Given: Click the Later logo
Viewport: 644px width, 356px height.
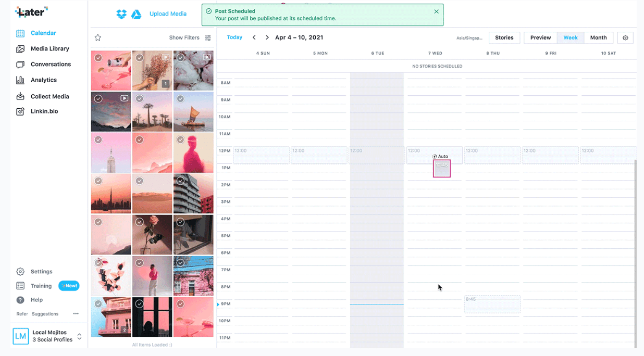Looking at the screenshot, I should pos(31,12).
